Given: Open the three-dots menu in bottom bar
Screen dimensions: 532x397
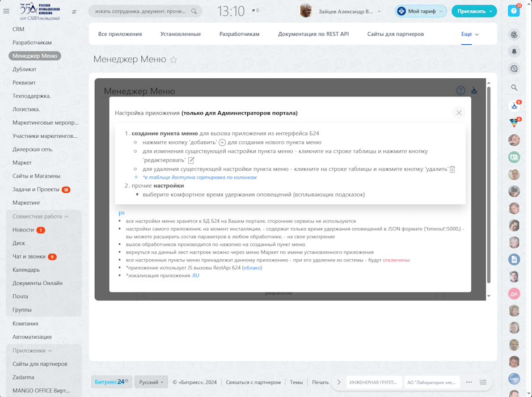Looking at the screenshot, I should coord(469,382).
